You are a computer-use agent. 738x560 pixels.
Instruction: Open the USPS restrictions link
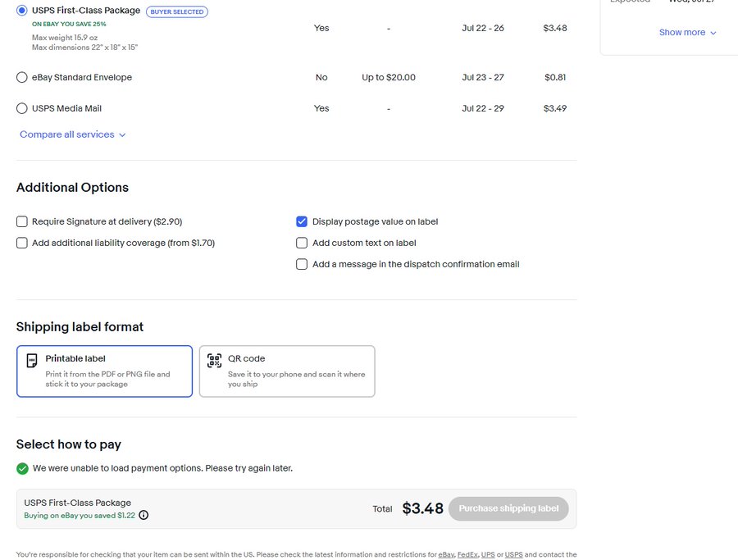[x=513, y=555]
